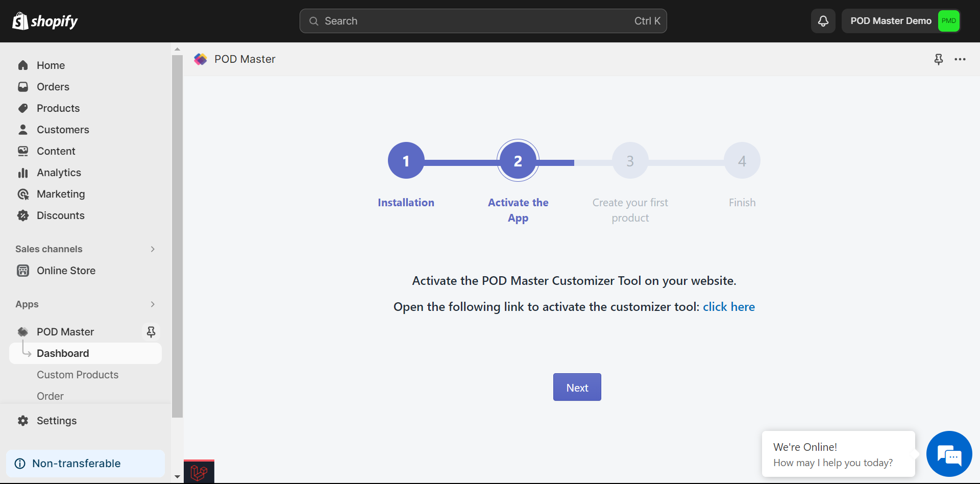Image resolution: width=980 pixels, height=484 pixels.
Task: Click the sidebar scrollbar up arrow
Action: coord(177,50)
